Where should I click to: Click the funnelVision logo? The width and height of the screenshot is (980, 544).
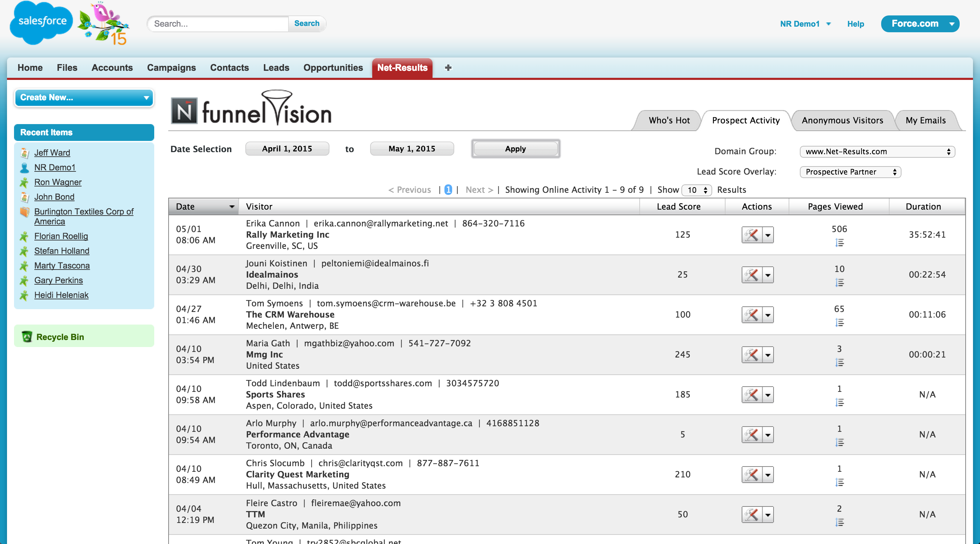pos(251,110)
